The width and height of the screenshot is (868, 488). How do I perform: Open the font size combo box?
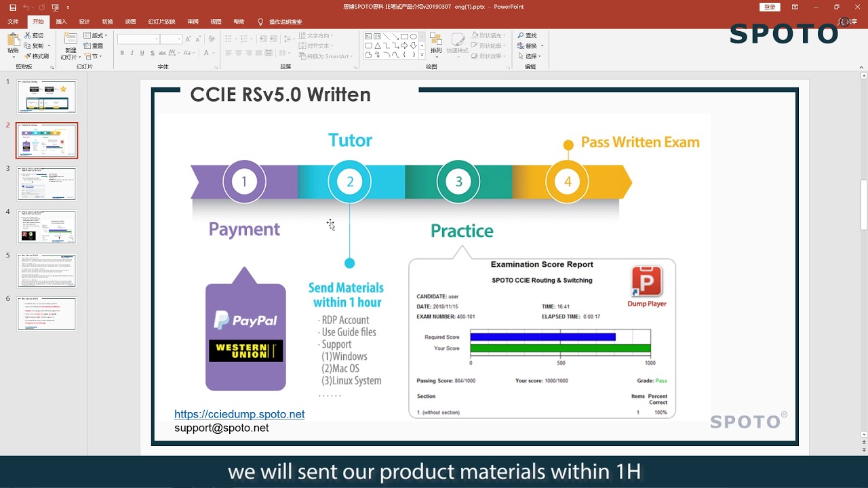point(171,39)
